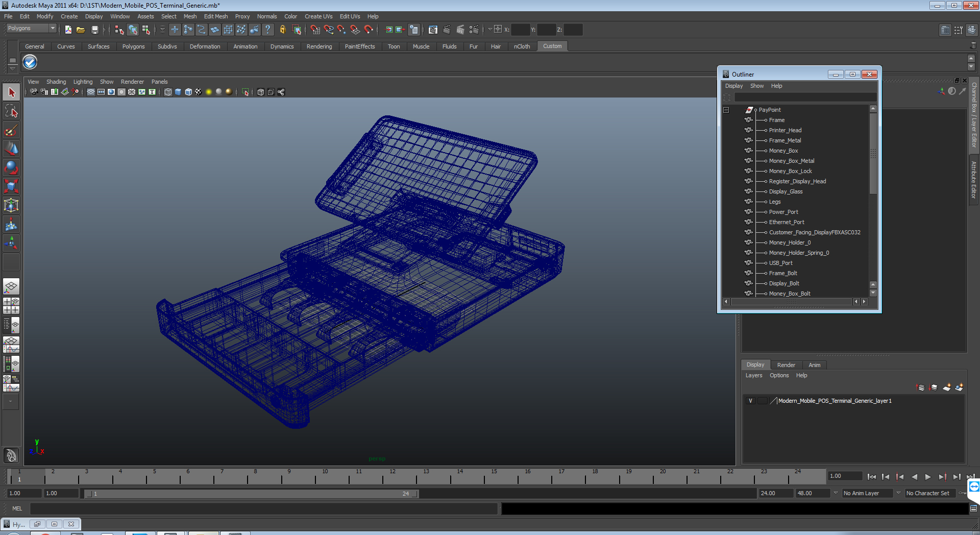Open the Edit Mesh menu
The image size is (980, 535).
coord(215,16)
